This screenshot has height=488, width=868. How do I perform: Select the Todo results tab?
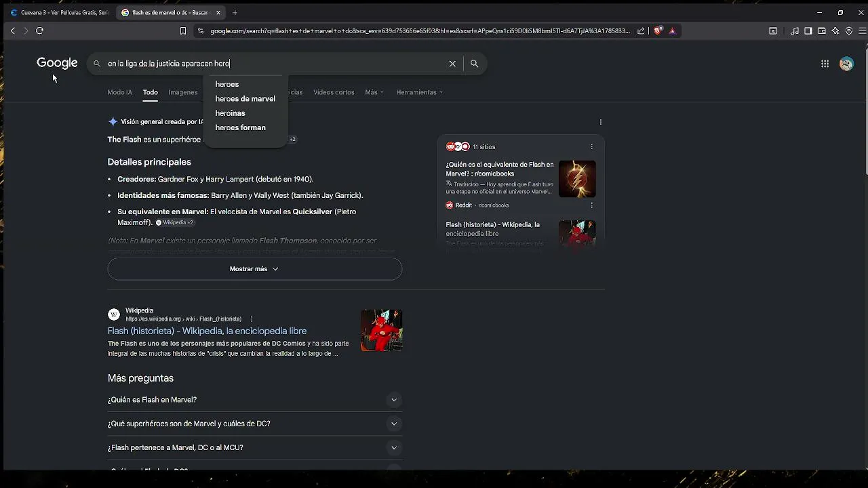click(x=150, y=92)
